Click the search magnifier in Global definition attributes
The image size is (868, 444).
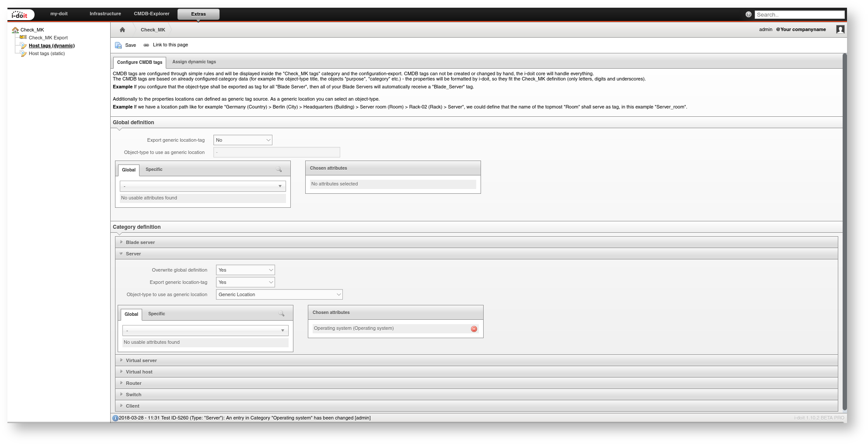tap(279, 169)
